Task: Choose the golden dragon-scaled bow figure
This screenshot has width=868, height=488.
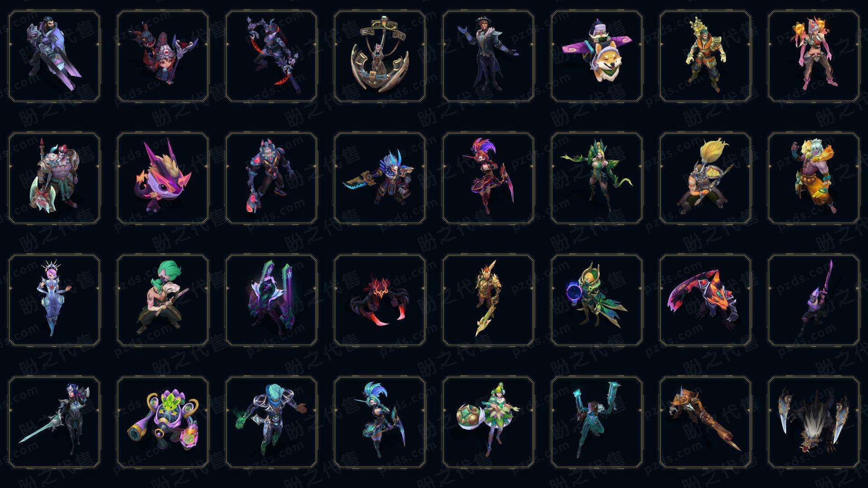Action: (x=488, y=300)
